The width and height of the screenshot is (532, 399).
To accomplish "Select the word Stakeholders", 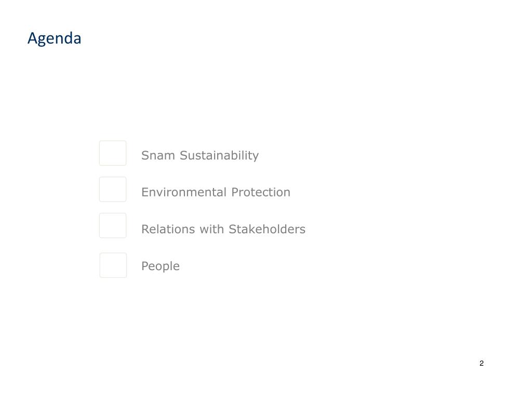I will pyautogui.click(x=267, y=229).
